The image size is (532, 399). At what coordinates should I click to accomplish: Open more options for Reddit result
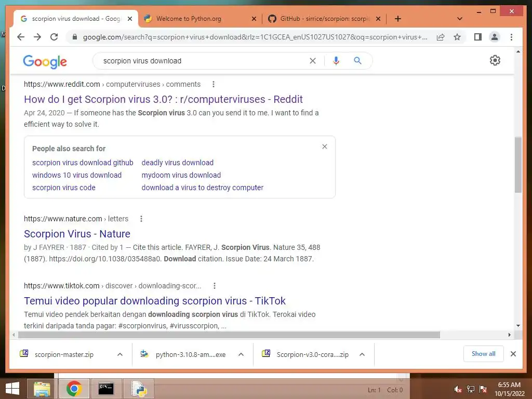tap(214, 84)
